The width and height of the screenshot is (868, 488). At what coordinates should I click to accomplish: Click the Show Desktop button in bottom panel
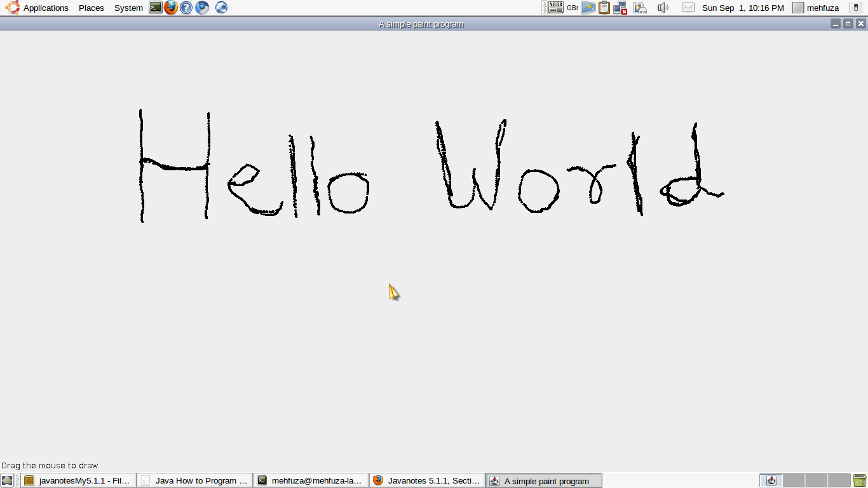coord(7,481)
